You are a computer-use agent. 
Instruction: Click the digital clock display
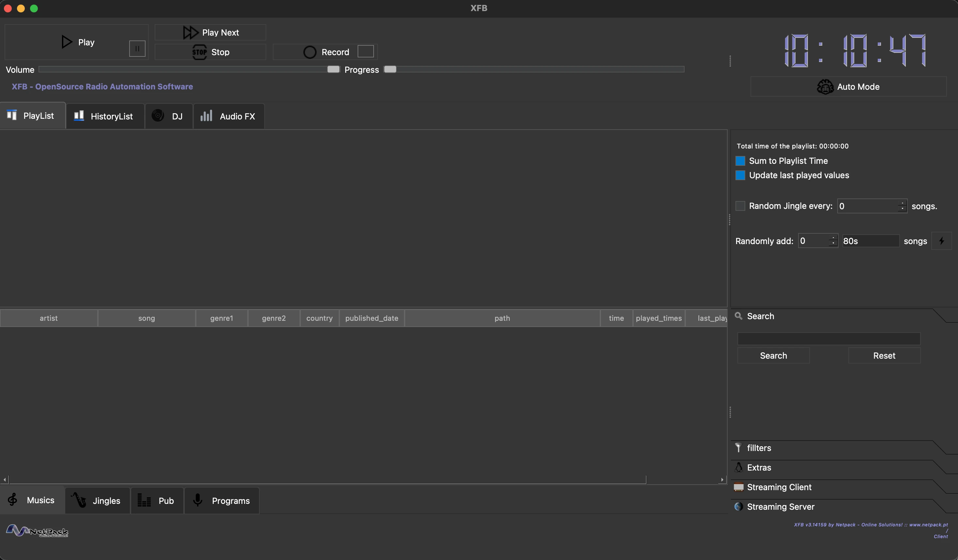click(x=855, y=50)
